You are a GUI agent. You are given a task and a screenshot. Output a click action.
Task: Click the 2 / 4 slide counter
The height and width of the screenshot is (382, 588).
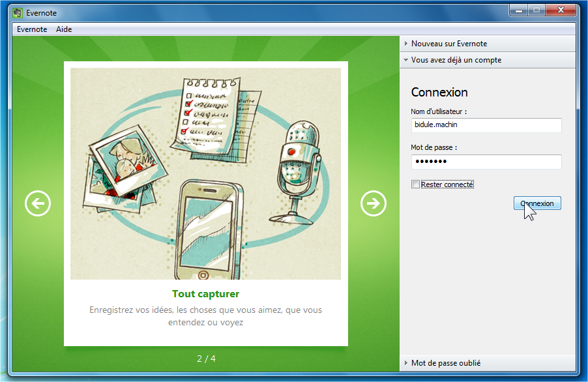click(206, 359)
